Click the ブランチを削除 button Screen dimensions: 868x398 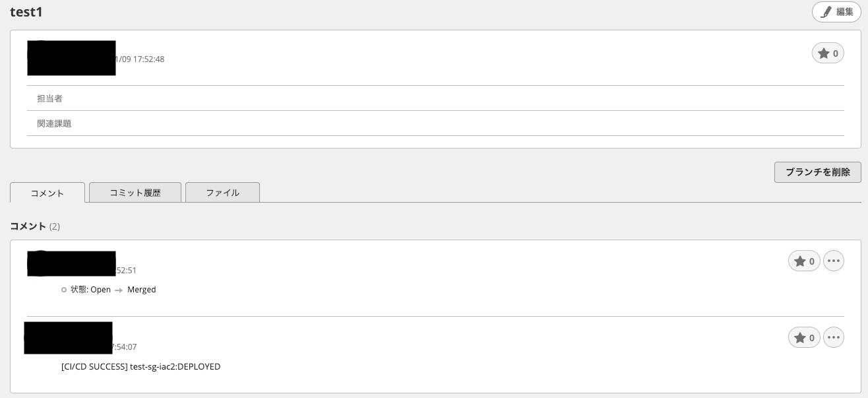tap(817, 172)
